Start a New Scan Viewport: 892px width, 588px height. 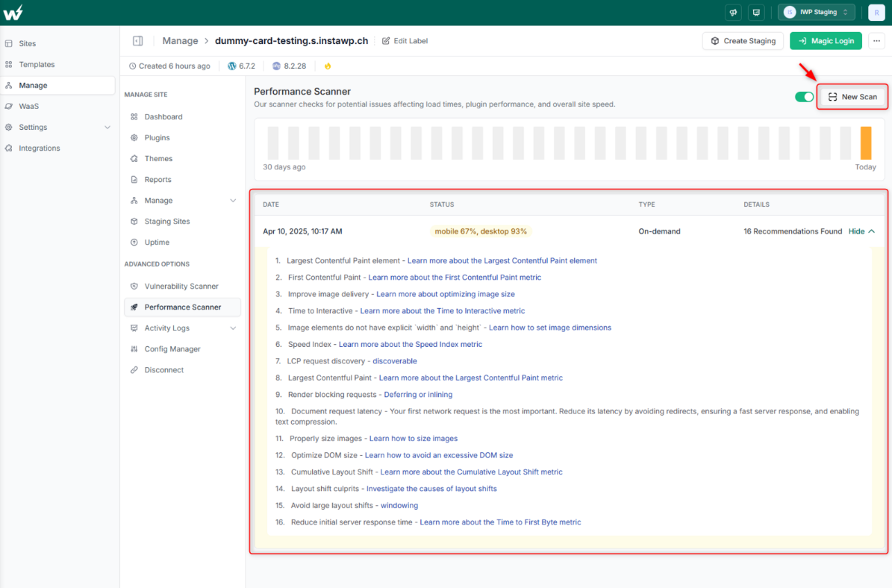click(852, 97)
